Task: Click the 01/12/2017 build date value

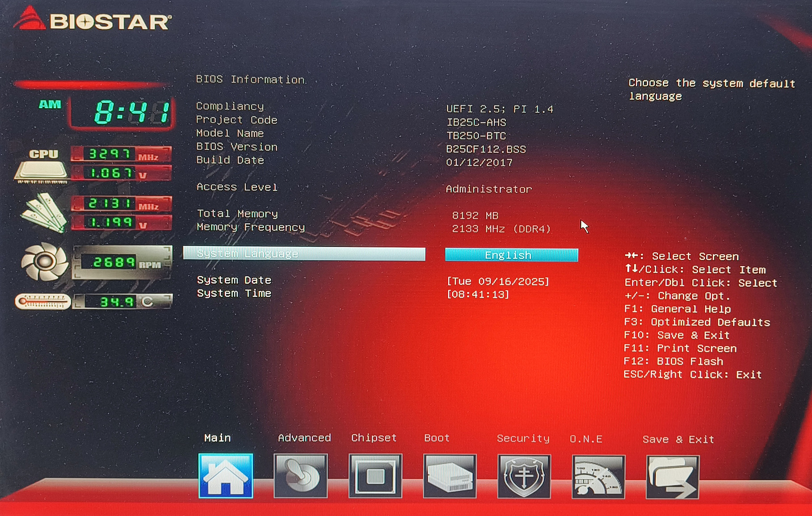Action: click(479, 163)
